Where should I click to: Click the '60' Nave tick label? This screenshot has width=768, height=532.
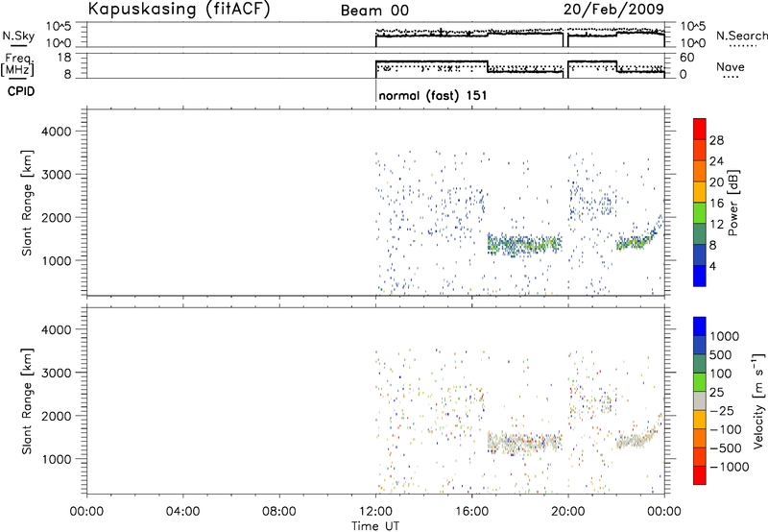click(687, 58)
